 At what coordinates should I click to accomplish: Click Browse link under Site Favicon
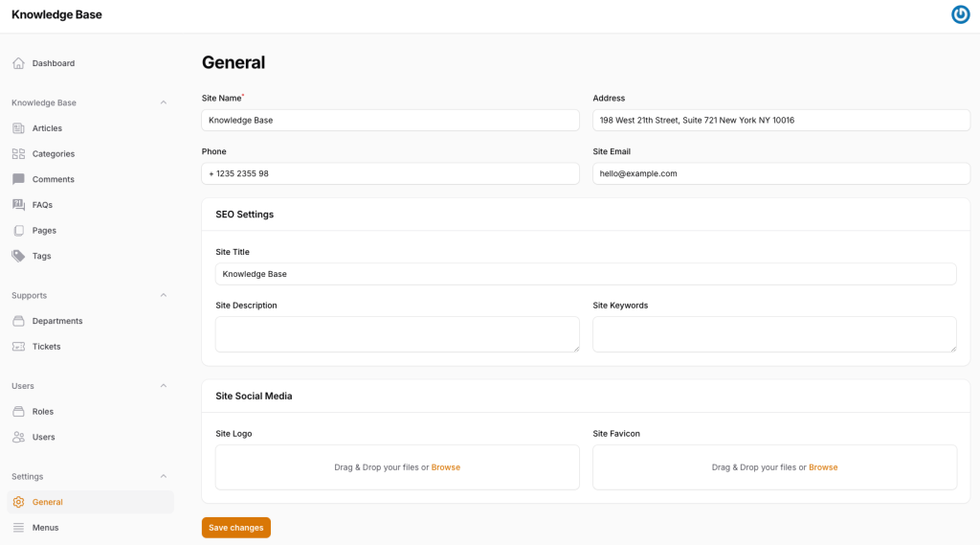coord(823,467)
